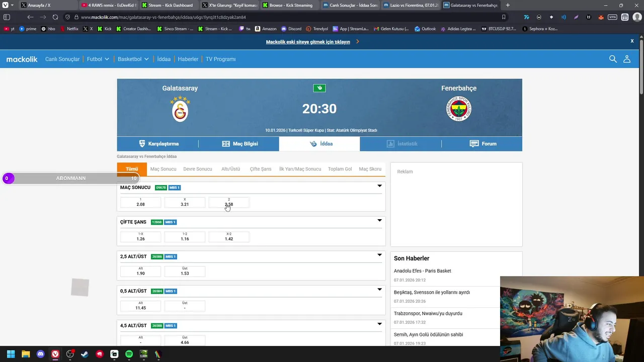Open the user account profile icon

pos(627,59)
